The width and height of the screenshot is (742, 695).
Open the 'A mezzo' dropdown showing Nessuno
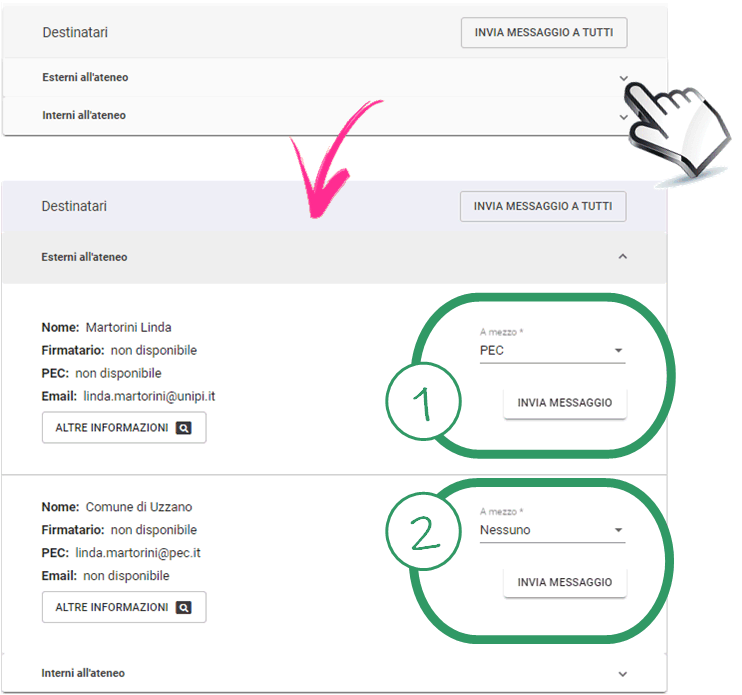552,530
